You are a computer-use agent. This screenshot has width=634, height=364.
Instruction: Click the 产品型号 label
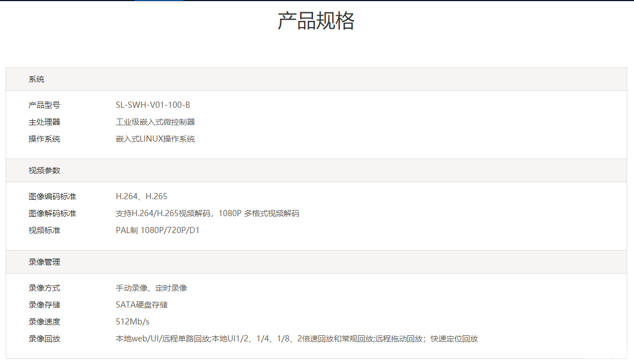[x=44, y=105]
